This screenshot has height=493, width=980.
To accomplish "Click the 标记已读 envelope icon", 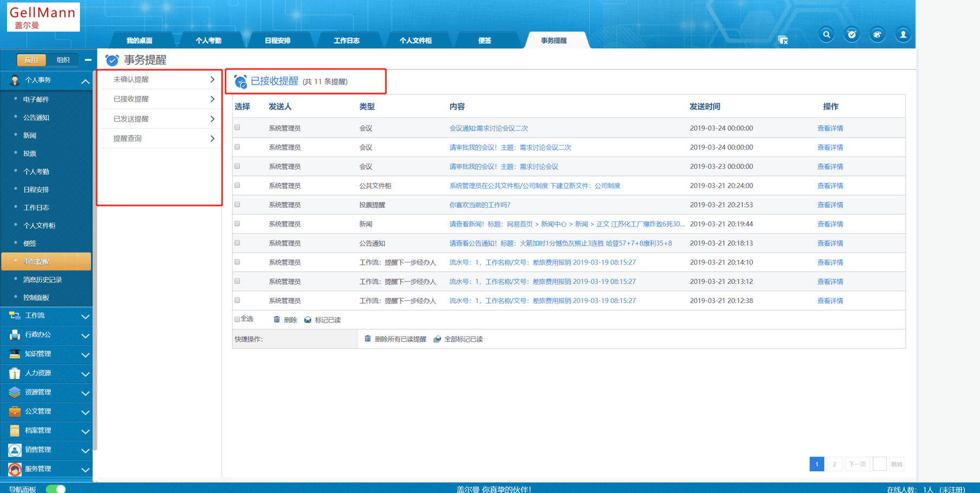I will click(308, 320).
